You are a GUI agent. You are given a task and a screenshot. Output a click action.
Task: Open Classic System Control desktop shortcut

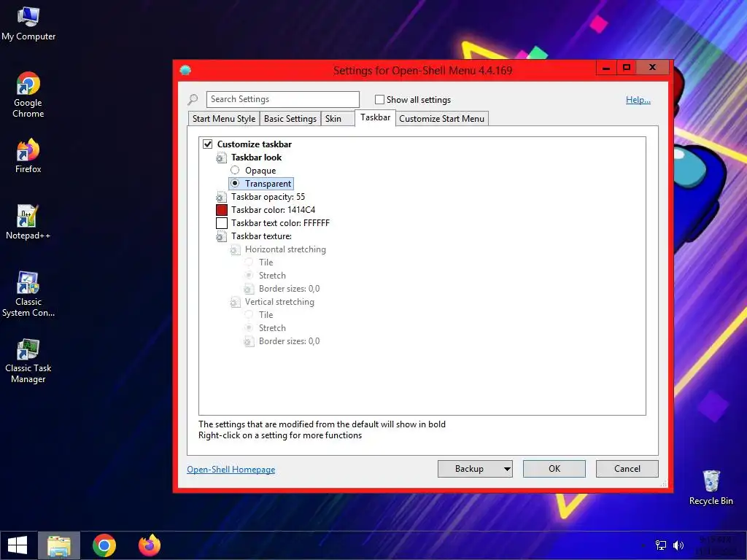click(28, 295)
